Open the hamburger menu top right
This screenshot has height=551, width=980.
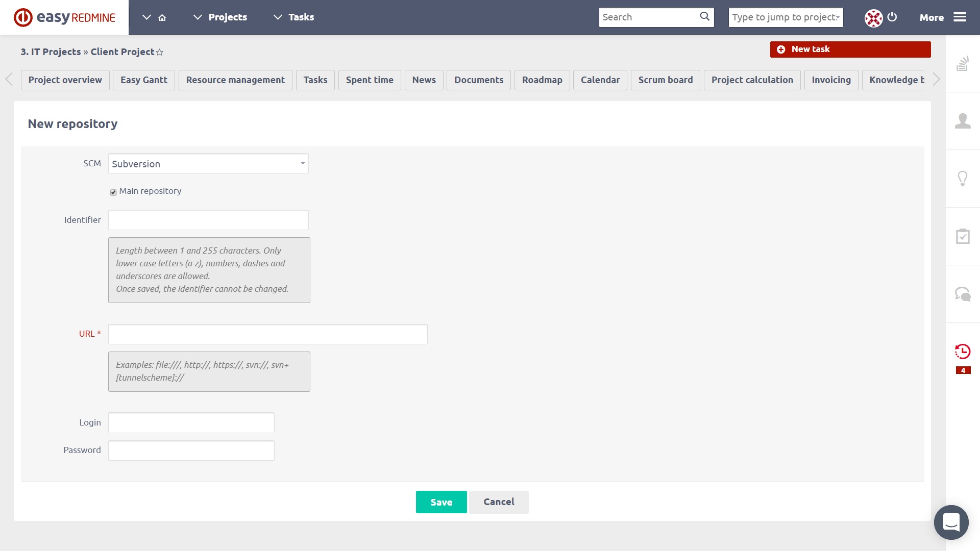[x=961, y=17]
